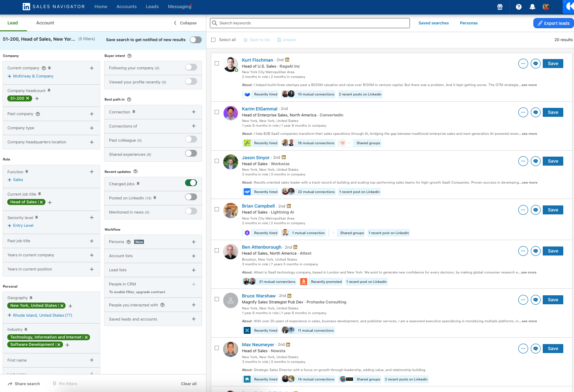This screenshot has height=392, width=574.
Task: Click the Recent updates help icon
Action: coord(135,172)
